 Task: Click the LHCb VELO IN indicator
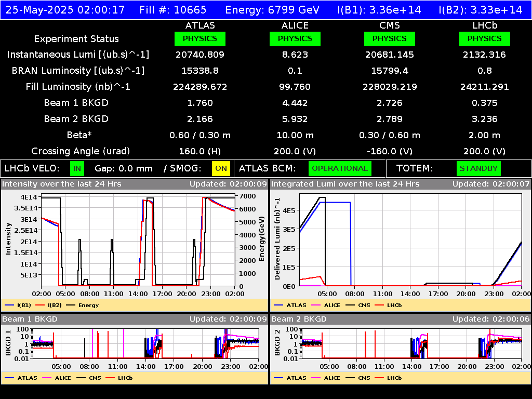(x=77, y=168)
